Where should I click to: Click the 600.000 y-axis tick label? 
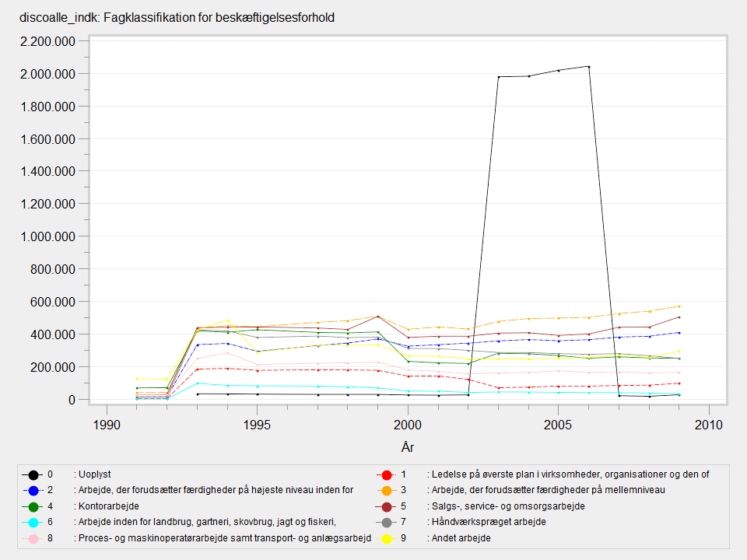point(58,302)
